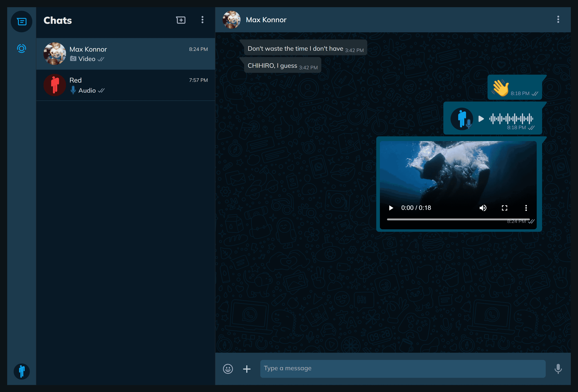Open your profile avatar at bottom left
This screenshot has height=392, width=578.
click(x=22, y=371)
